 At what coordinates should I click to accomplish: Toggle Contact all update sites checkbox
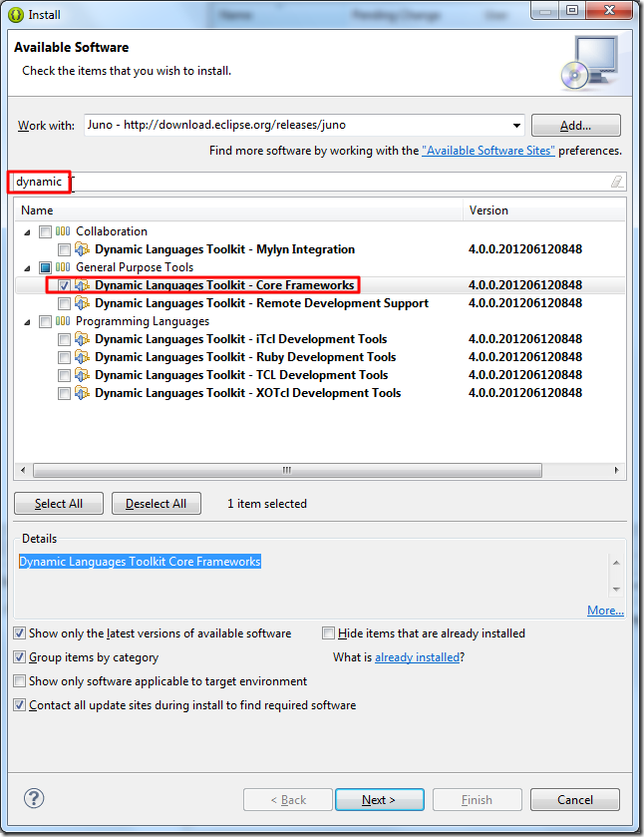(20, 705)
